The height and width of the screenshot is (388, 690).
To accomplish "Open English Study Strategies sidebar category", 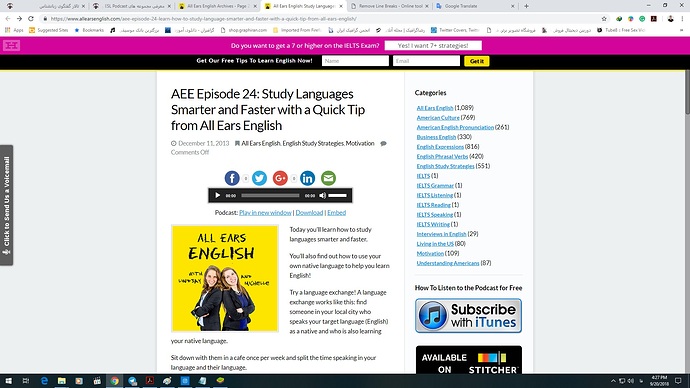I will coord(445,166).
